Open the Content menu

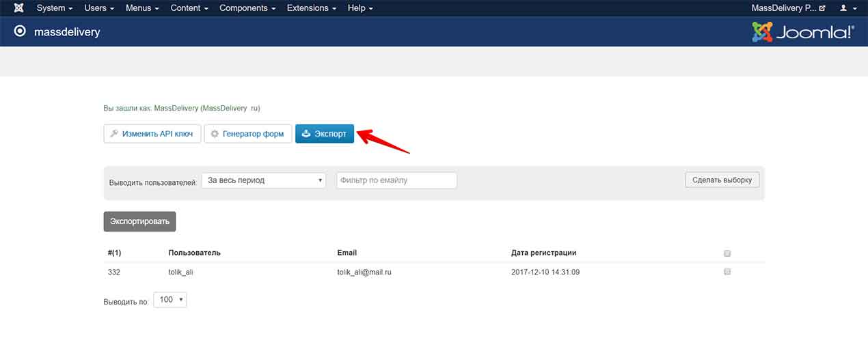point(189,8)
